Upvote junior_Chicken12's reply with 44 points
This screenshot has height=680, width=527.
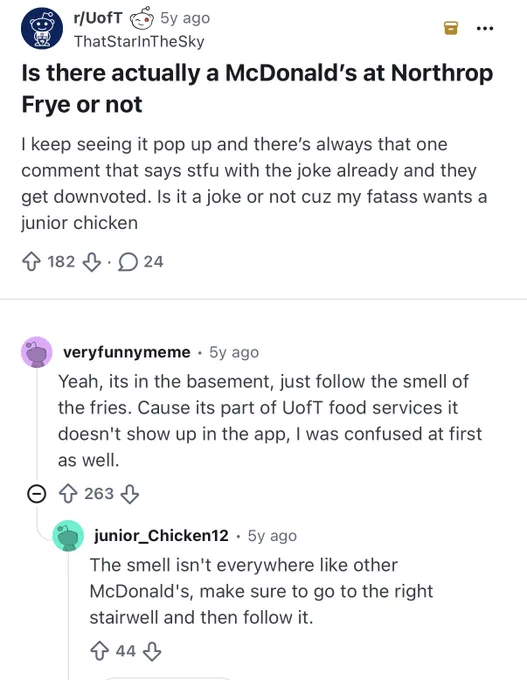point(99,651)
